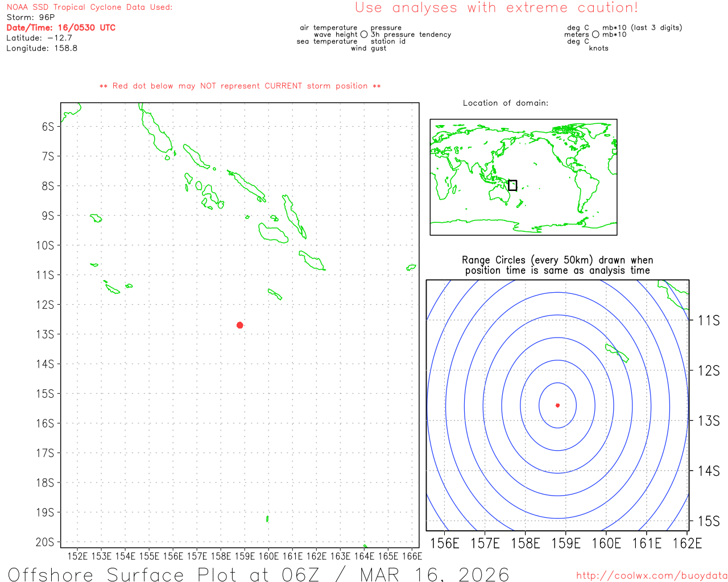Click the red center dot inside range circles
Image resolution: width=728 pixels, height=582 pixels.
pyautogui.click(x=557, y=405)
